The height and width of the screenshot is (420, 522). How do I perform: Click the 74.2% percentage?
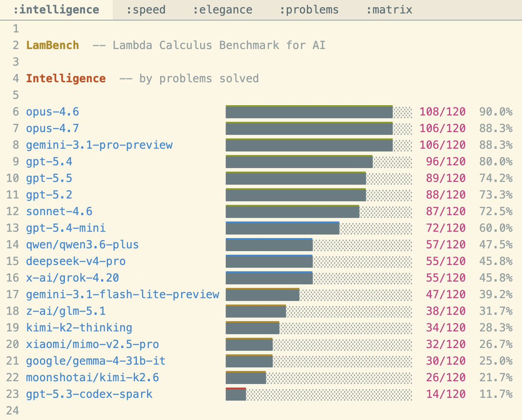click(x=496, y=178)
